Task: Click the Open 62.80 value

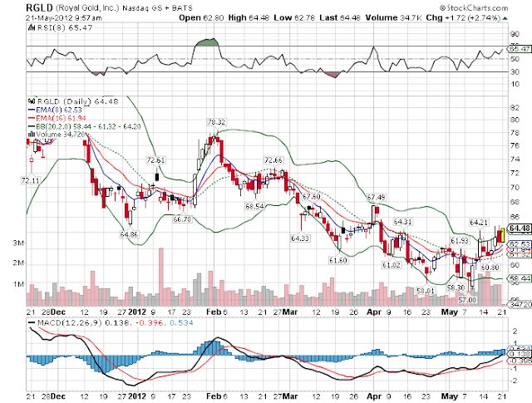Action: [201, 17]
